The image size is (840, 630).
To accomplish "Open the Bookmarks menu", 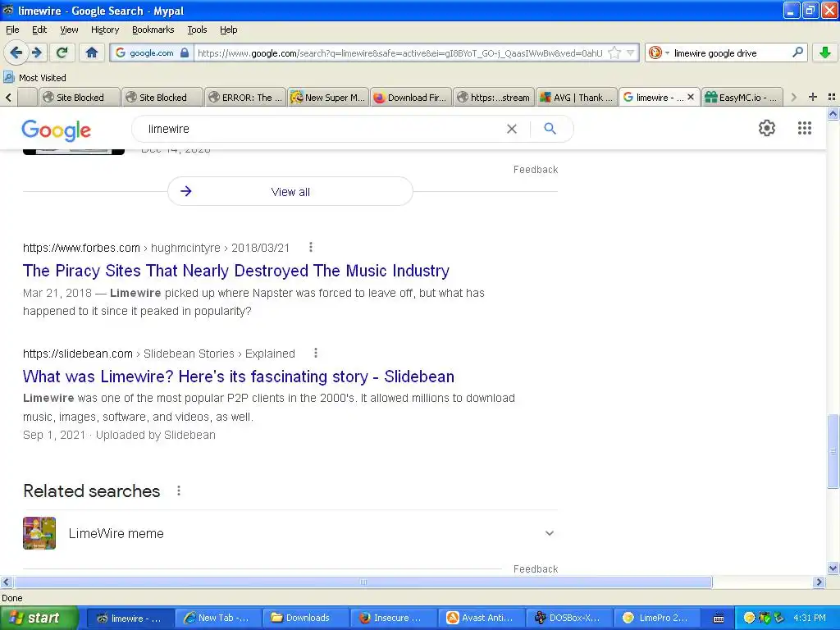I will [153, 30].
